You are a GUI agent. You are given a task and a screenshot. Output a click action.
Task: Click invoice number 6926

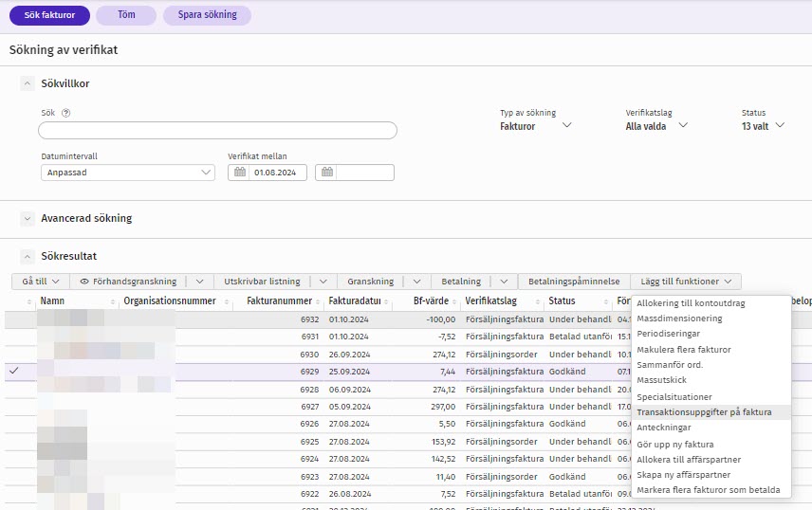pos(309,424)
